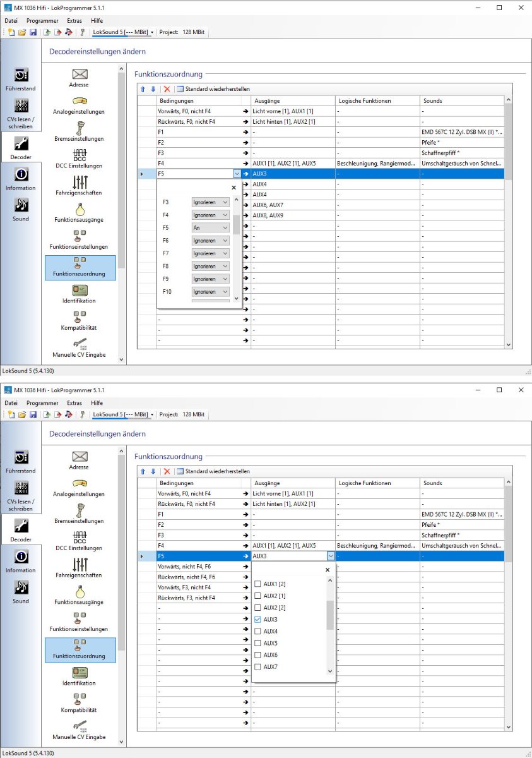Open Führerstand panel in the AUX-checklist window

(x=21, y=461)
